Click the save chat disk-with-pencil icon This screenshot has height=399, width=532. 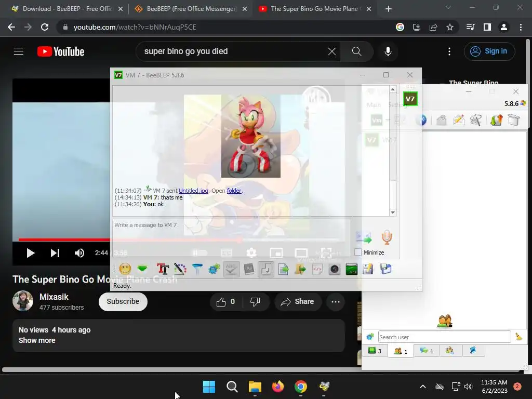click(x=368, y=269)
